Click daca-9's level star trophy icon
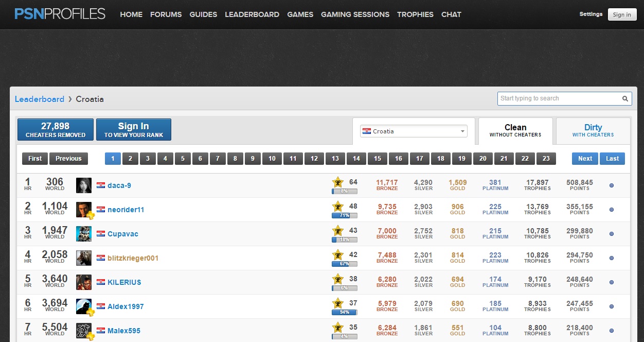 pos(337,182)
